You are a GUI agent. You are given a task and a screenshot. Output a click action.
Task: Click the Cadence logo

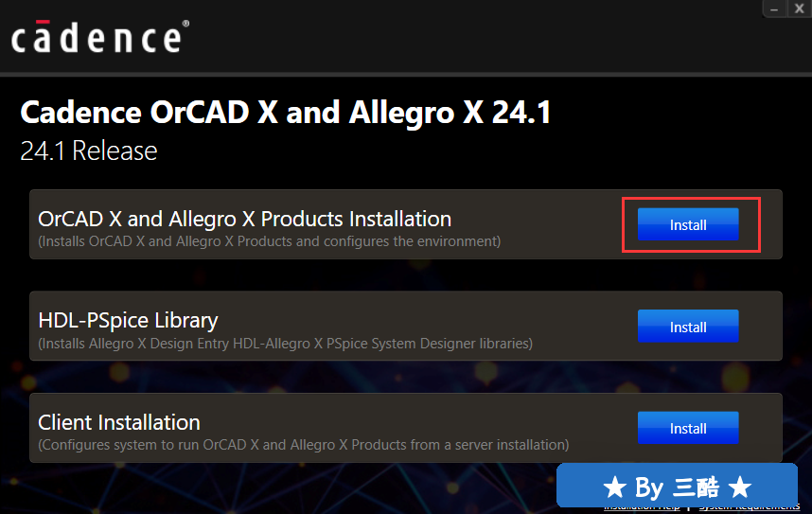(97, 37)
